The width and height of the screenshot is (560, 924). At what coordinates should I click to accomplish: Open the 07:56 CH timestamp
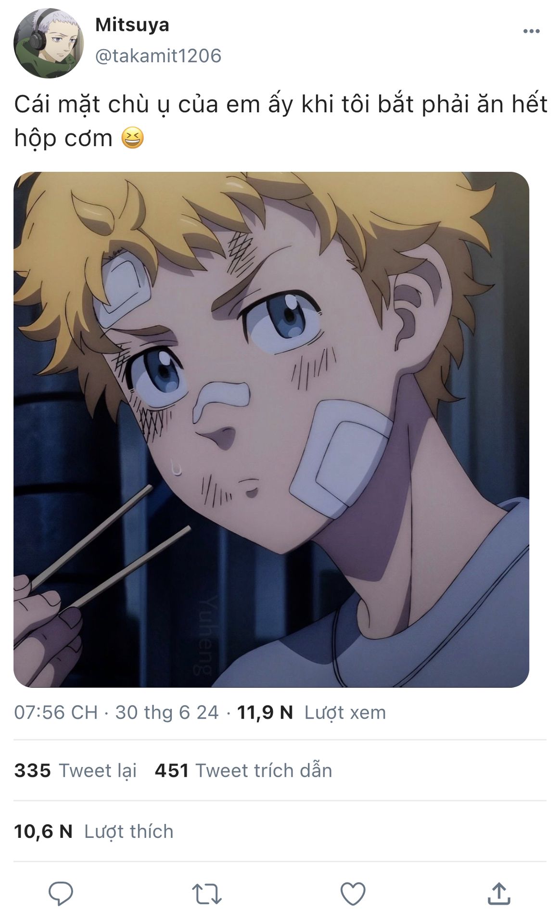coord(56,712)
